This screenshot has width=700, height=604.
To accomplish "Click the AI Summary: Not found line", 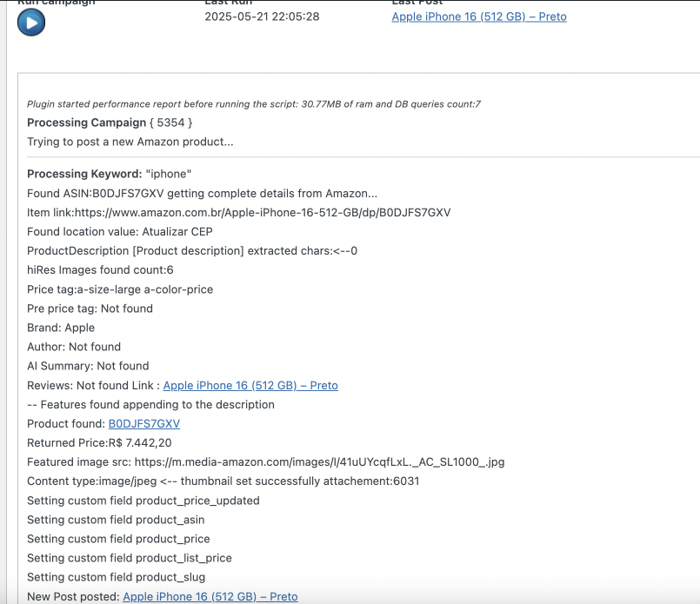I will pyautogui.click(x=88, y=366).
